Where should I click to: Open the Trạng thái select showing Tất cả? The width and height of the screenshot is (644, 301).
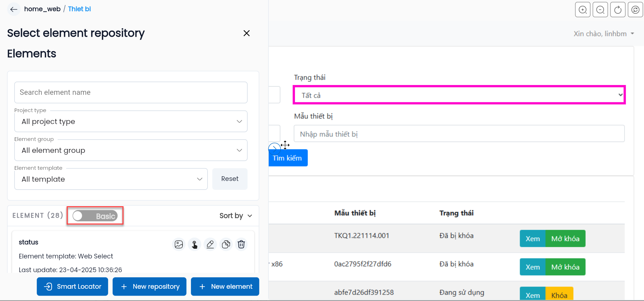(459, 95)
